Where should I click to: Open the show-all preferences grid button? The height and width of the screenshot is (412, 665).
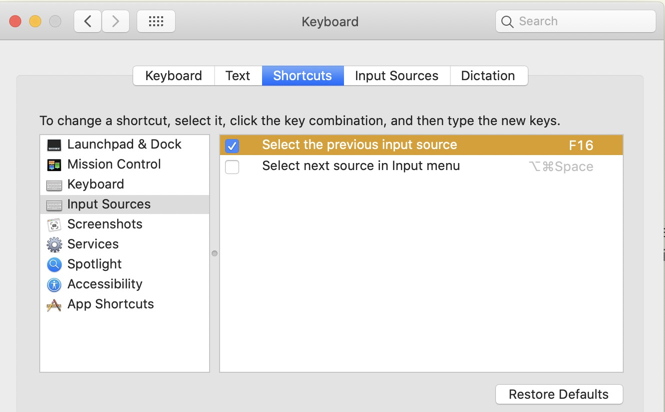tap(156, 21)
